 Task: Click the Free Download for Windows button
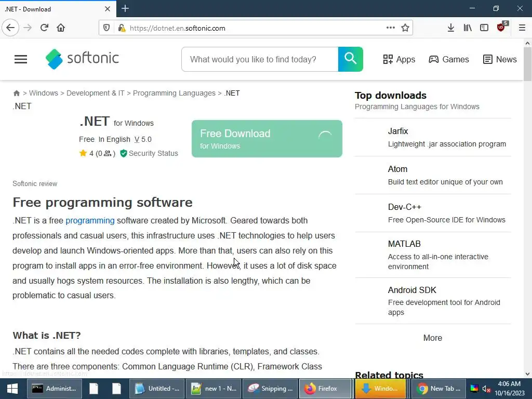(267, 139)
